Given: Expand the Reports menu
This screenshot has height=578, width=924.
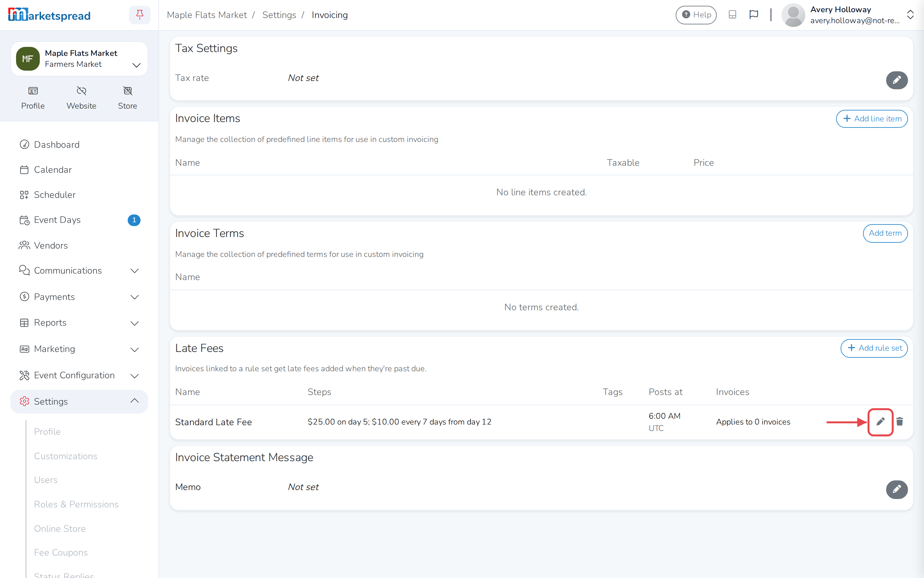Looking at the screenshot, I should [x=79, y=323].
